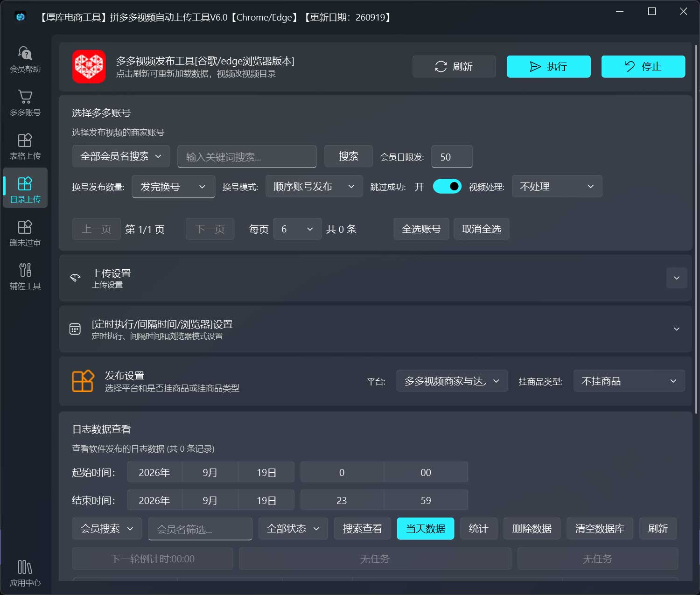The image size is (700, 595).
Task: Open the 多多视频商家与达人 platform dropdown
Action: point(452,381)
